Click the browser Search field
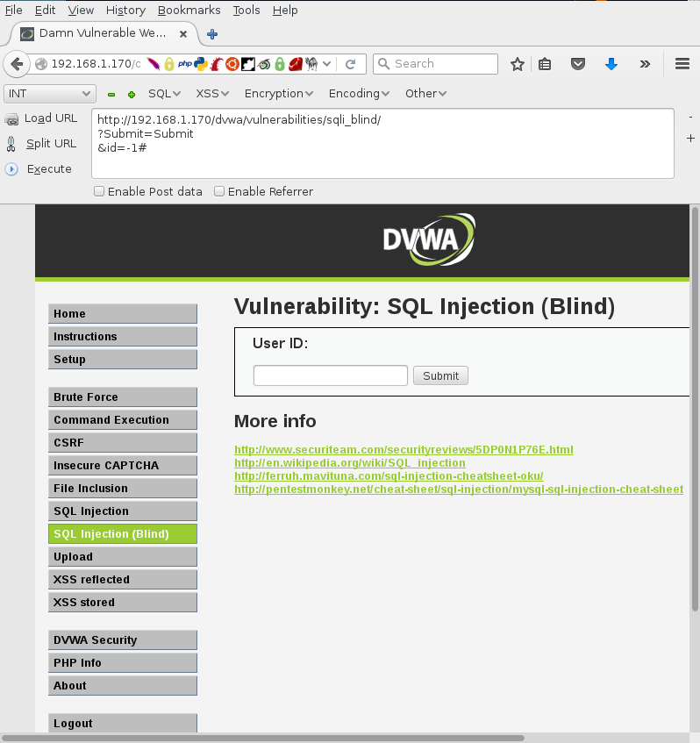This screenshot has height=743, width=700. pyautogui.click(x=436, y=63)
